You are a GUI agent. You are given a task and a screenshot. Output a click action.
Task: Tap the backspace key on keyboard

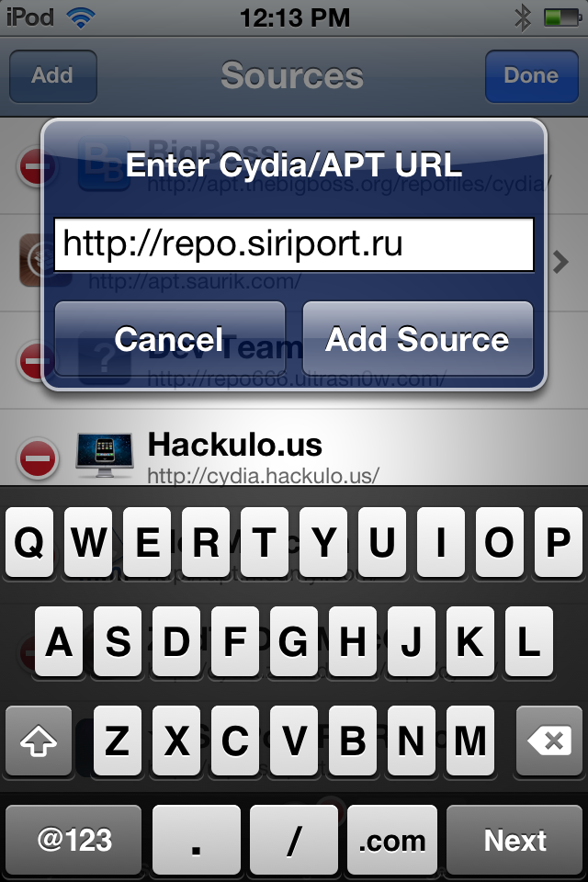tap(548, 741)
